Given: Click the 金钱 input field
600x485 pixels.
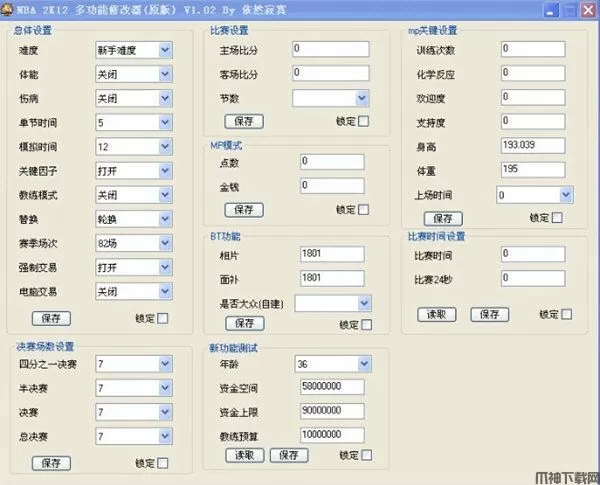Looking at the screenshot, I should (x=332, y=186).
